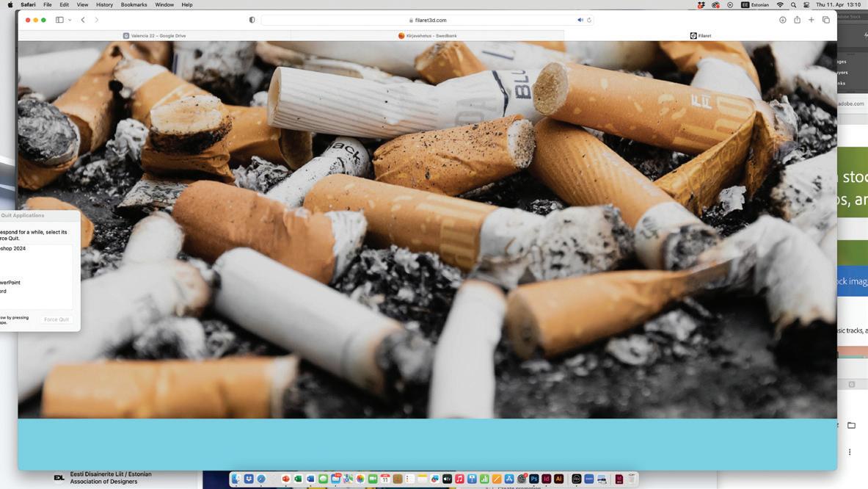This screenshot has width=868, height=489.
Task: Open Photoshop from the Dock
Action: (534, 479)
